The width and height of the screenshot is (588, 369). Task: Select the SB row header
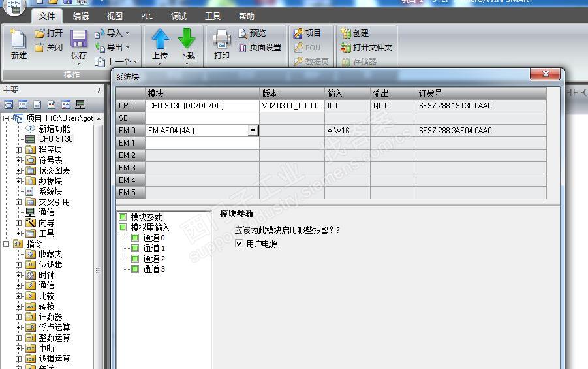tap(131, 118)
